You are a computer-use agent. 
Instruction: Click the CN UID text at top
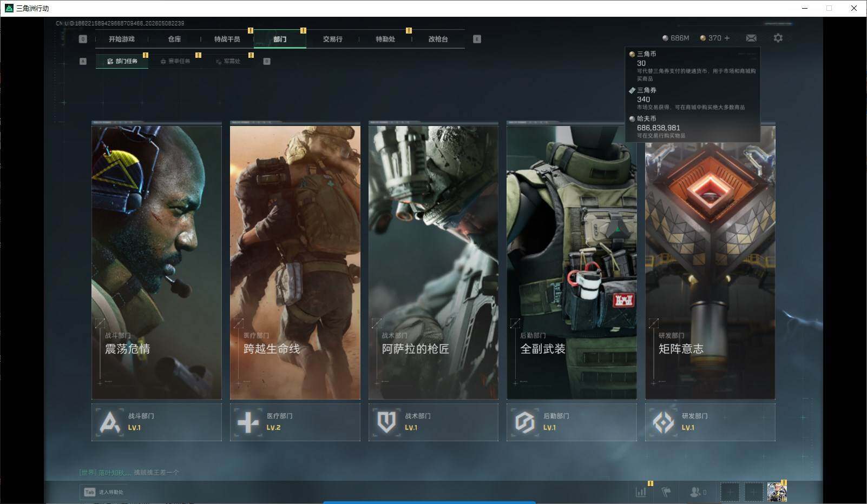pyautogui.click(x=120, y=23)
